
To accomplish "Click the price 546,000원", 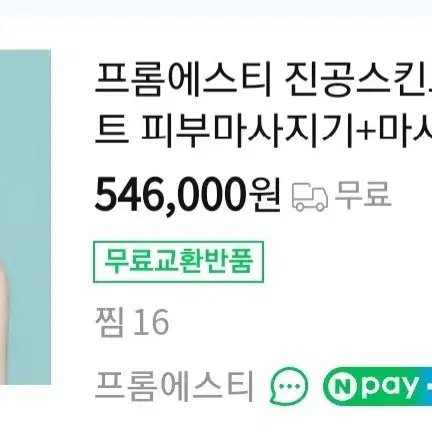I will tap(187, 196).
